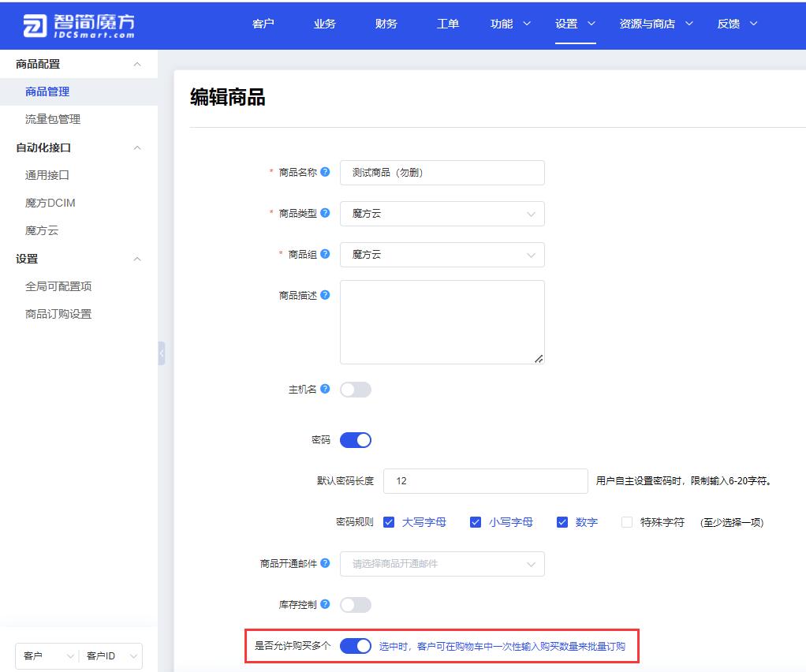Viewport: 806px width, 672px height.
Task: Enable the 主机名 switch
Action: click(x=355, y=390)
